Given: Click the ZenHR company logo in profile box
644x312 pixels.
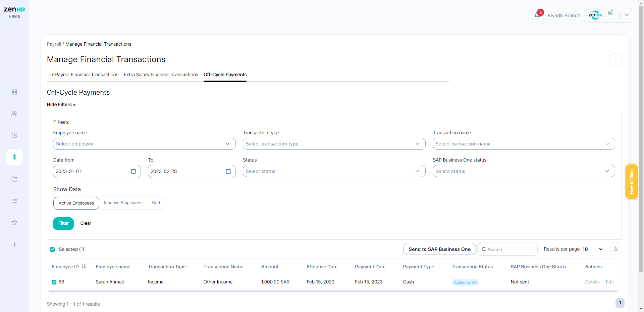Looking at the screenshot, I should 595,15.
